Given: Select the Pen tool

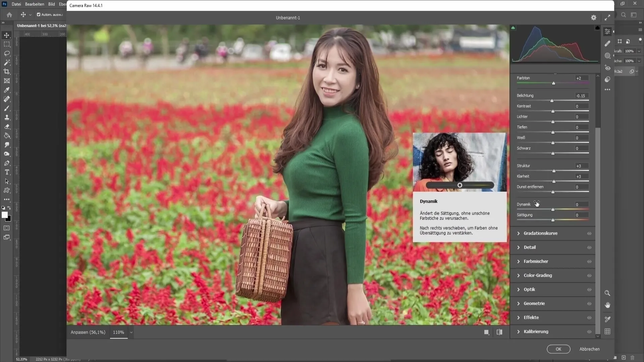Looking at the screenshot, I should (x=7, y=163).
